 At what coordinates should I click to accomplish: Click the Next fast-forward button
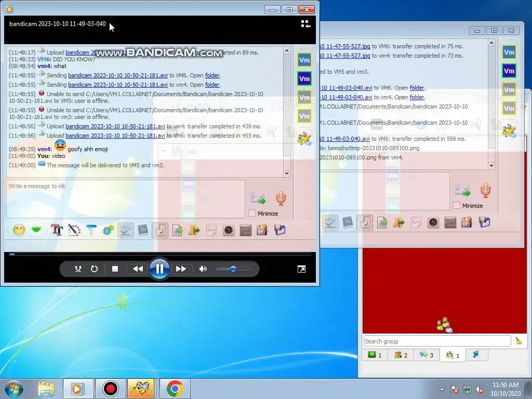[x=181, y=269]
